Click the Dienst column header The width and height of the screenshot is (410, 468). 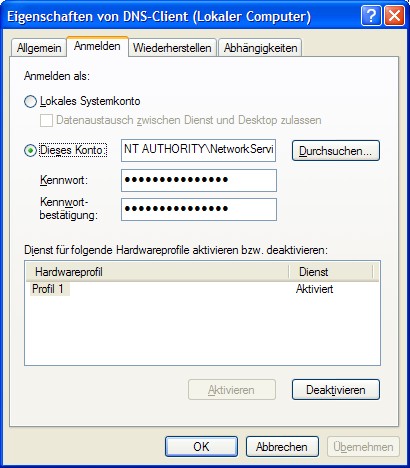pyautogui.click(x=331, y=272)
